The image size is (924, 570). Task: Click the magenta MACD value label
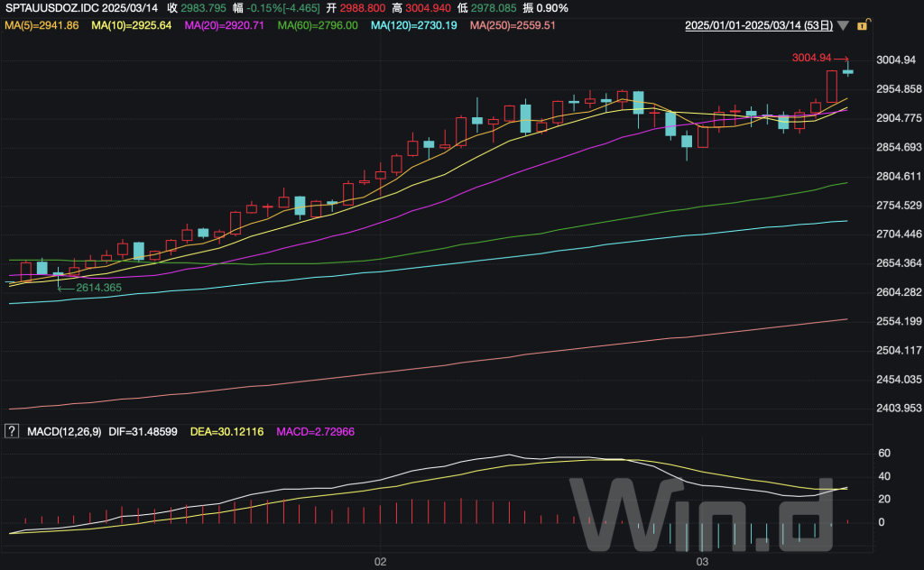click(314, 432)
